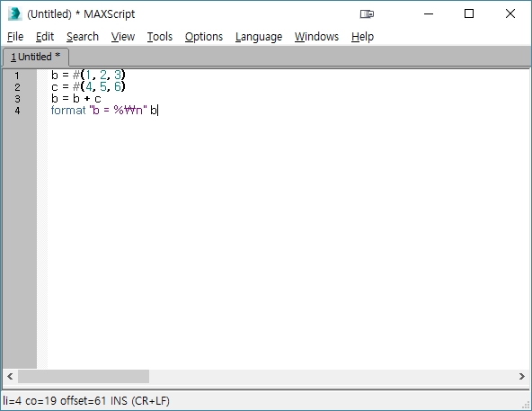Click the code line 'b = b + c'
Image resolution: width=532 pixels, height=411 pixels.
point(76,99)
